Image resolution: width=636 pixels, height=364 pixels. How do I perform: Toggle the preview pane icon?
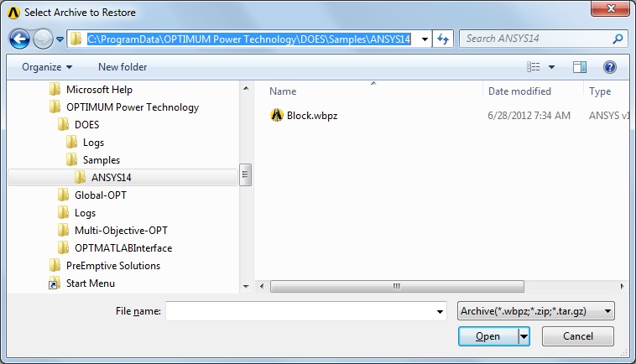coord(580,67)
